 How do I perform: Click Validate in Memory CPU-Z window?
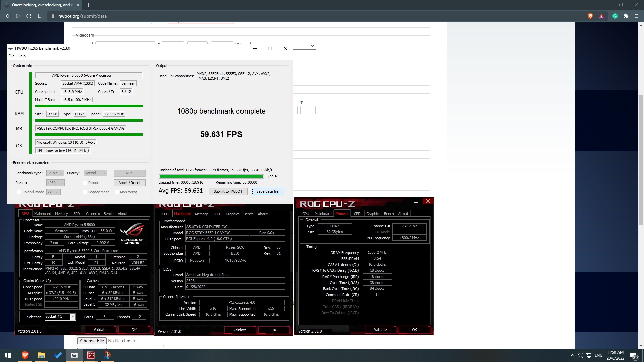pyautogui.click(x=380, y=330)
